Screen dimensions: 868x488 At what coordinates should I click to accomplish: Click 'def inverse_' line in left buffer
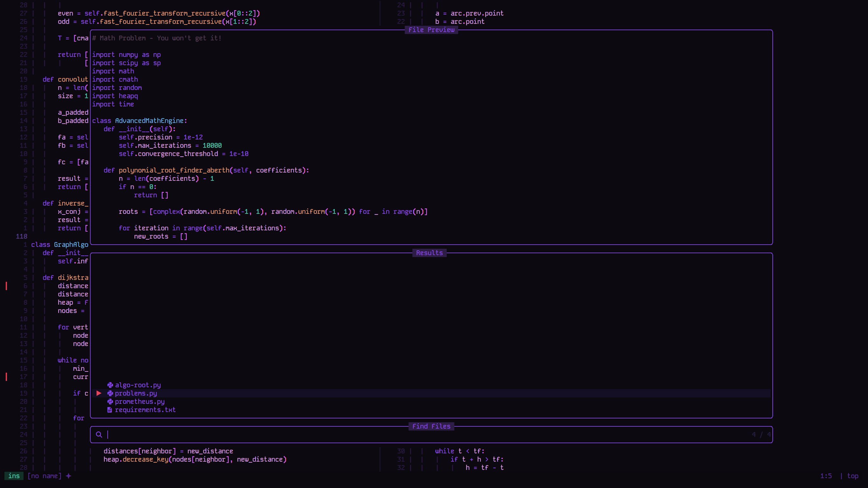65,203
